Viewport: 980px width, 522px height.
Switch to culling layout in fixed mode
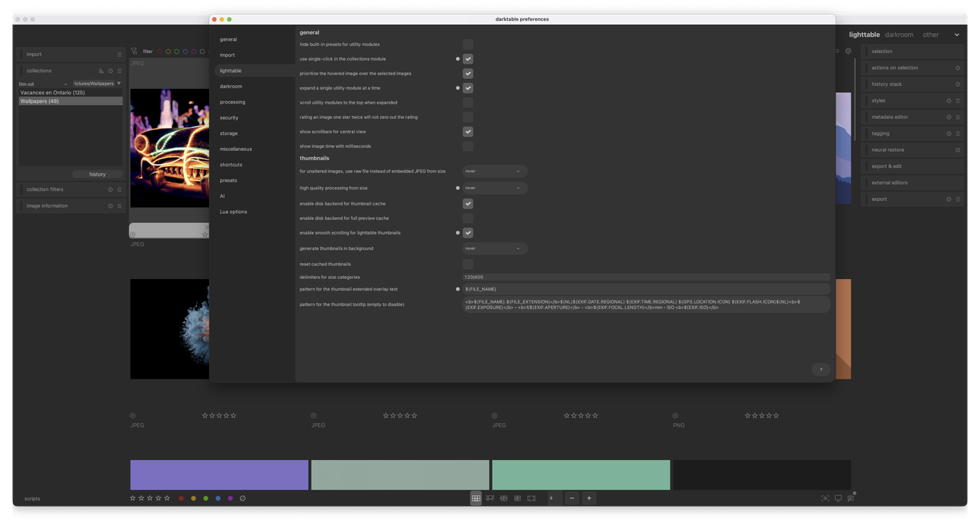coord(503,498)
